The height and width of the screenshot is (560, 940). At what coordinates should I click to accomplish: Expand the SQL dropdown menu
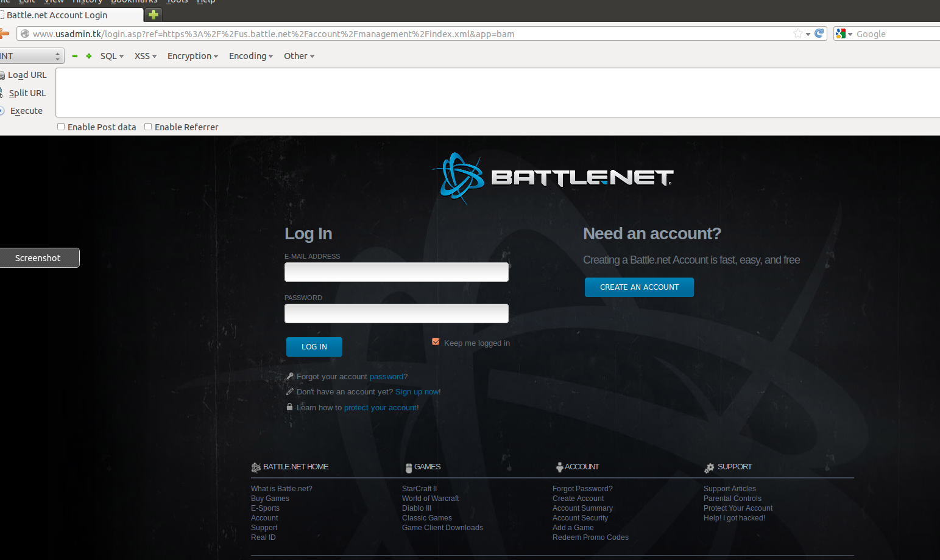click(111, 56)
